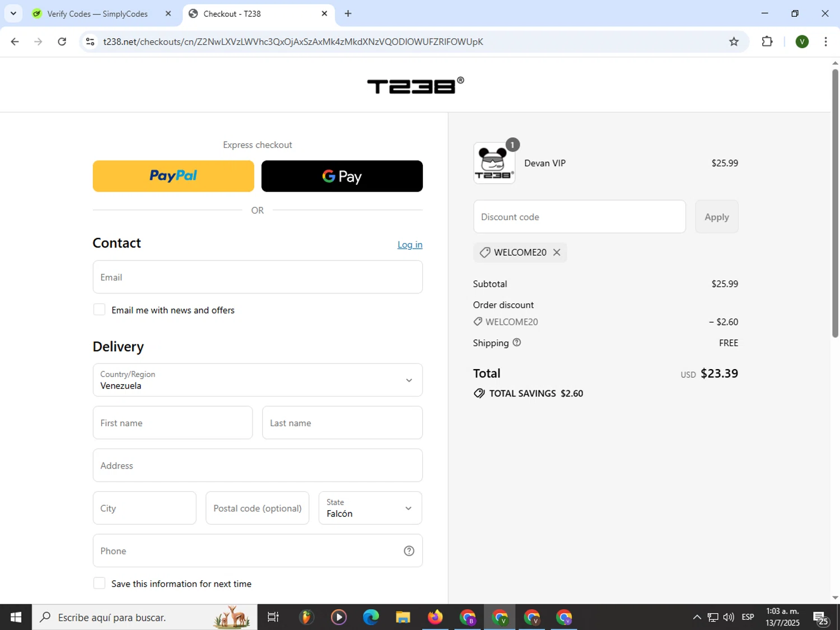Click the Phone input field
Image resolution: width=840 pixels, height=630 pixels.
258,550
